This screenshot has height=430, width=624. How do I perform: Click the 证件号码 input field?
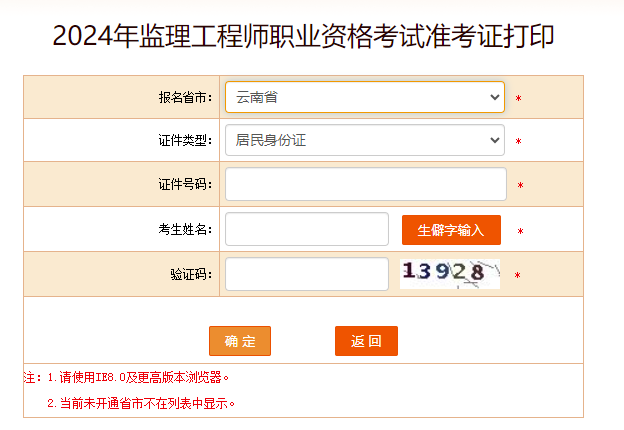point(365,184)
